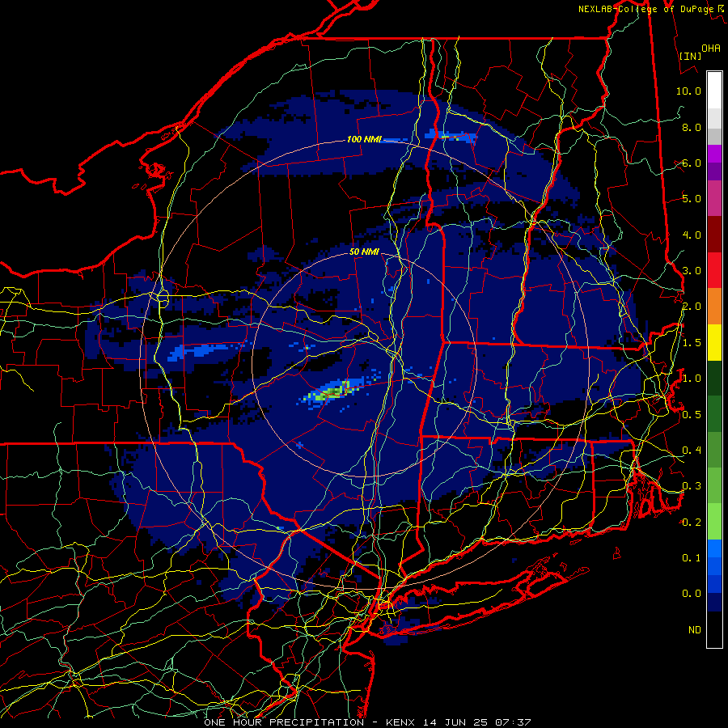Click the 1.5 legend value
Screen dimensions: 728x728
tap(692, 343)
